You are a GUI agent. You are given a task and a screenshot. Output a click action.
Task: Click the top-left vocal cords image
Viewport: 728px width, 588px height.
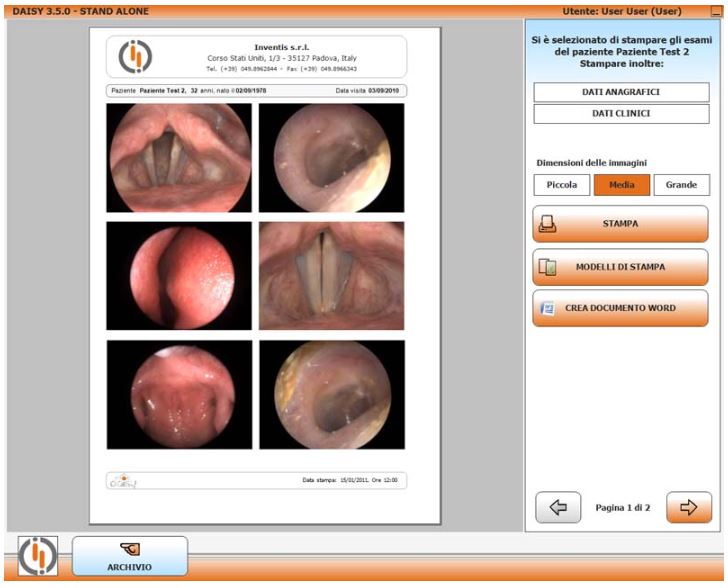tap(179, 157)
